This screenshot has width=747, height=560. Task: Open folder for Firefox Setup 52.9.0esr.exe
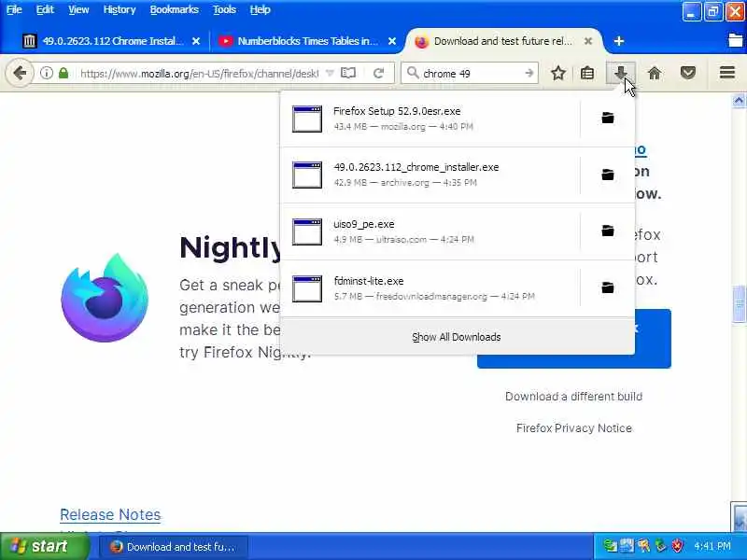608,118
